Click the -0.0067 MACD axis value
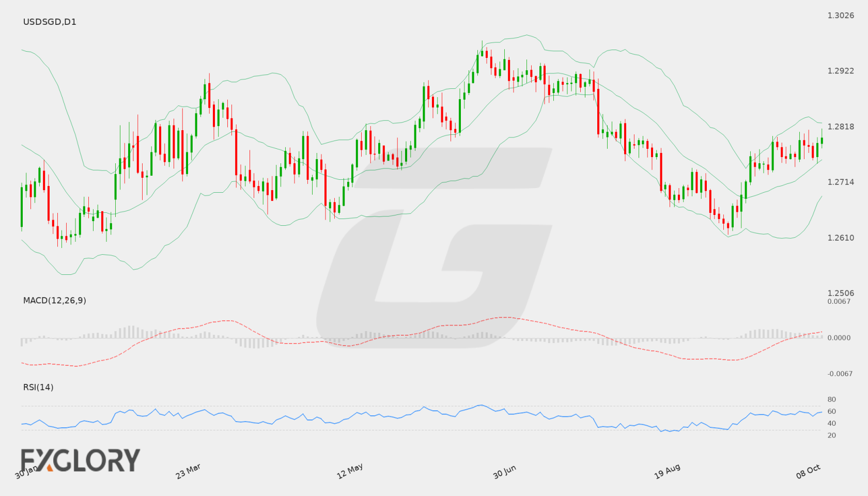Viewport: 868px width, 496px height. pos(840,374)
